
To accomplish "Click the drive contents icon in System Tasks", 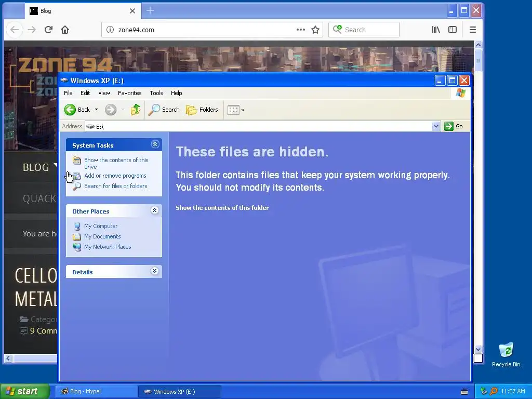I will point(77,160).
